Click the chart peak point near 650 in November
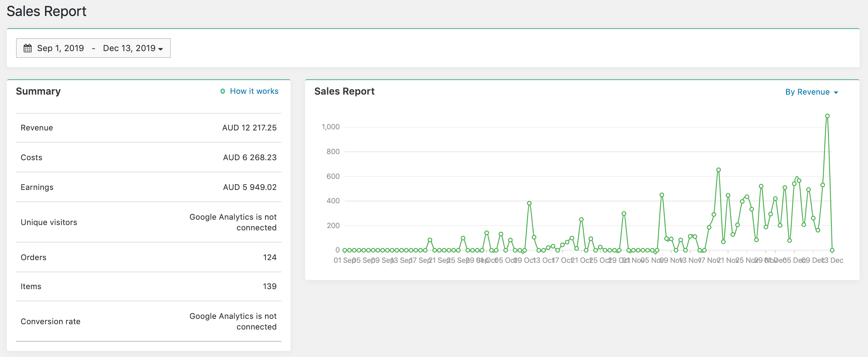The width and height of the screenshot is (868, 357). tap(719, 170)
